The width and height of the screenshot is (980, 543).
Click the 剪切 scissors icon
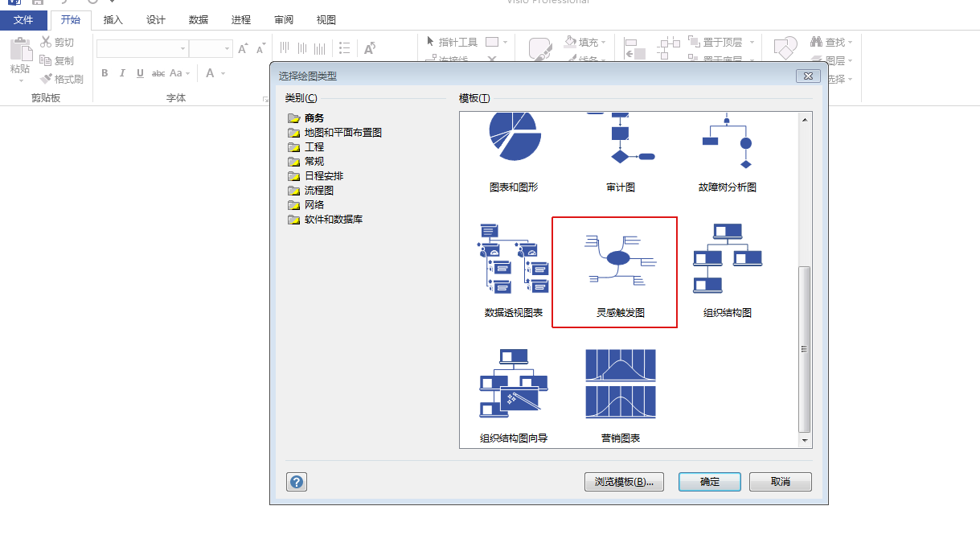point(47,42)
